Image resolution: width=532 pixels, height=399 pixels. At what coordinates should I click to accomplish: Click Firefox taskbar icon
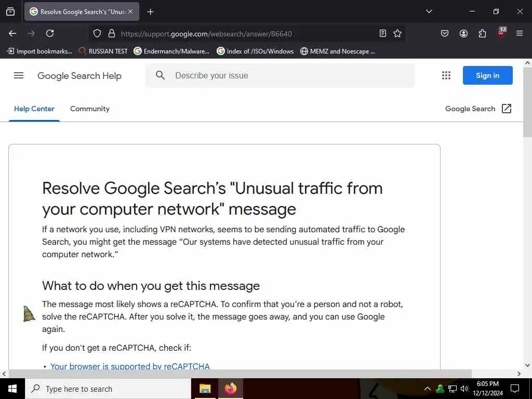coord(230,389)
